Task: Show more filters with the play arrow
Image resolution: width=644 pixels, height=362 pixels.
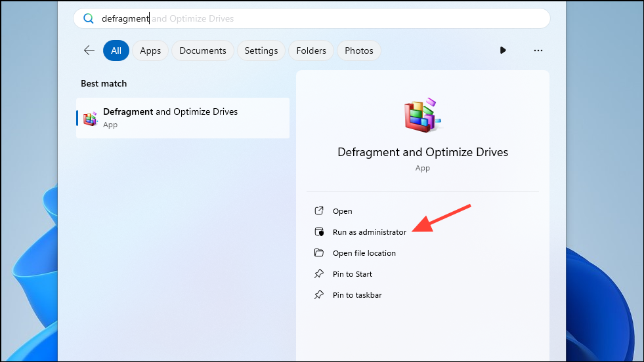Action: pos(503,50)
